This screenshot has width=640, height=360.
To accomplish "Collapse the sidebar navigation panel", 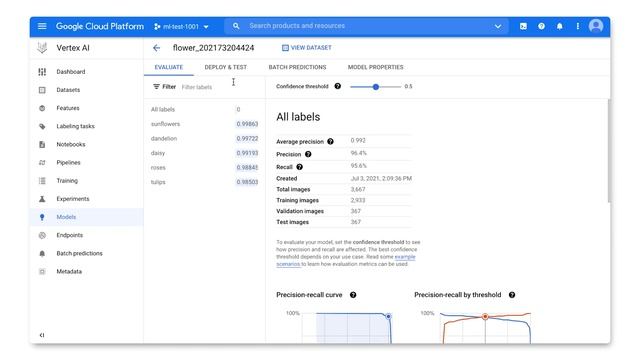I will (42, 335).
